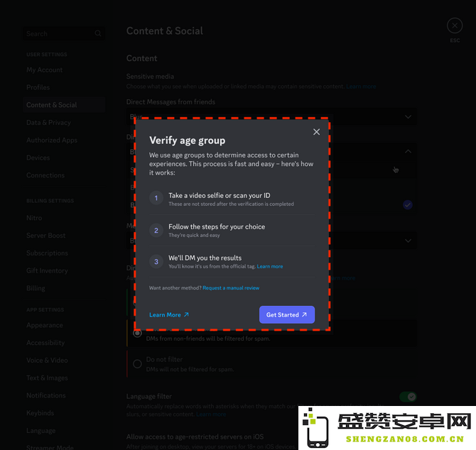The image size is (476, 450).
Task: Open Gift Inventory settings
Action: point(47,271)
